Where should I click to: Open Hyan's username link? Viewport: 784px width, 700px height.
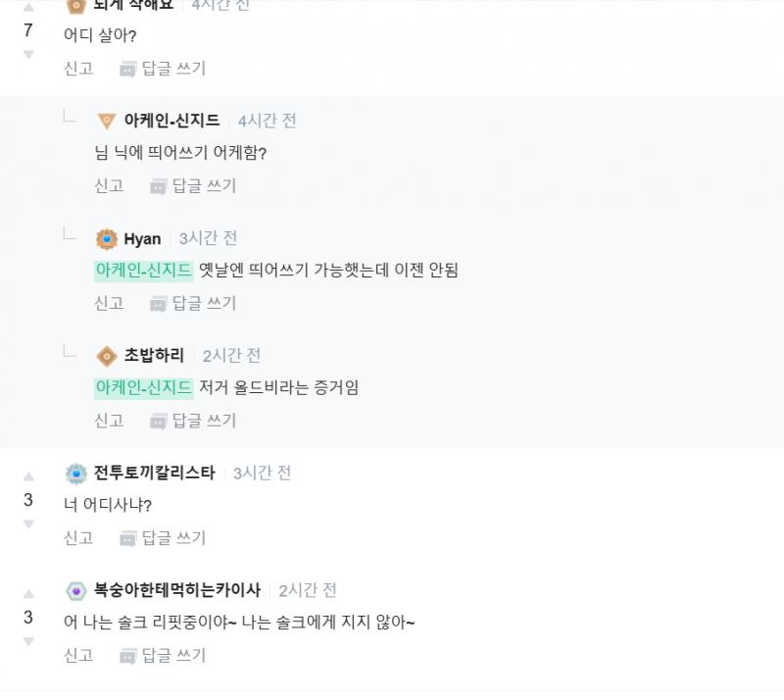(x=142, y=239)
